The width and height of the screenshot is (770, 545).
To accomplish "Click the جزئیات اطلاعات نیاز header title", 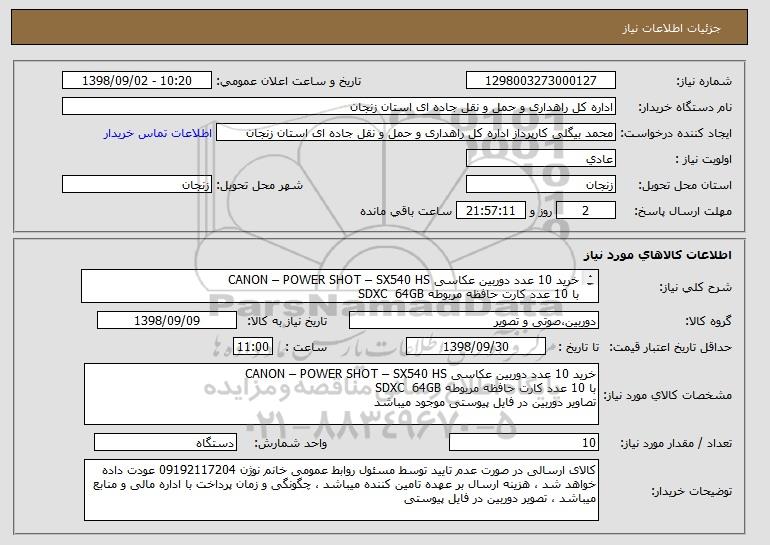I will pos(671,28).
